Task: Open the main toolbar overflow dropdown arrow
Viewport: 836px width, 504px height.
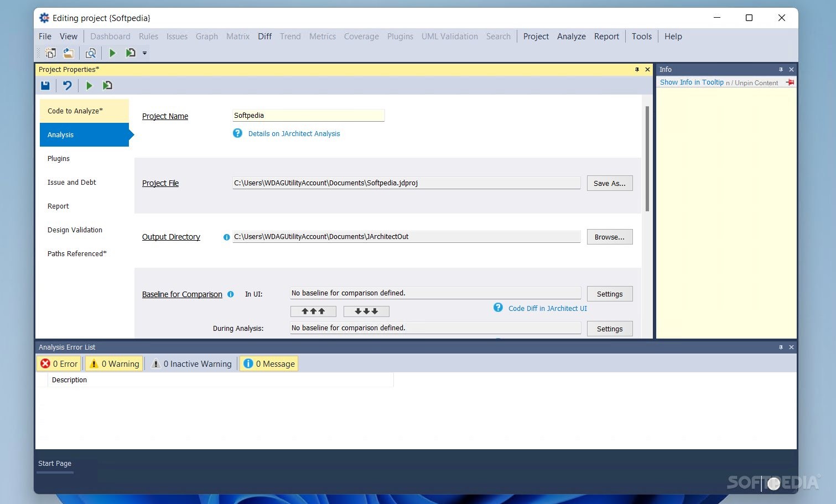Action: coord(144,53)
